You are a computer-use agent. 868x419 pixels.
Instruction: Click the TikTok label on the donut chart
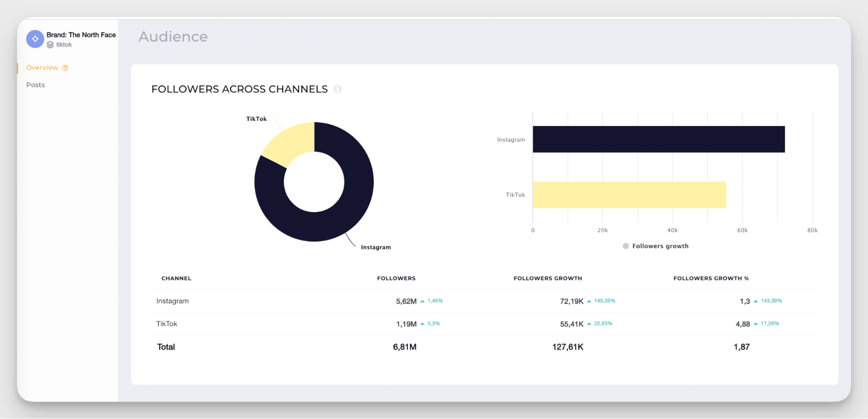(256, 118)
